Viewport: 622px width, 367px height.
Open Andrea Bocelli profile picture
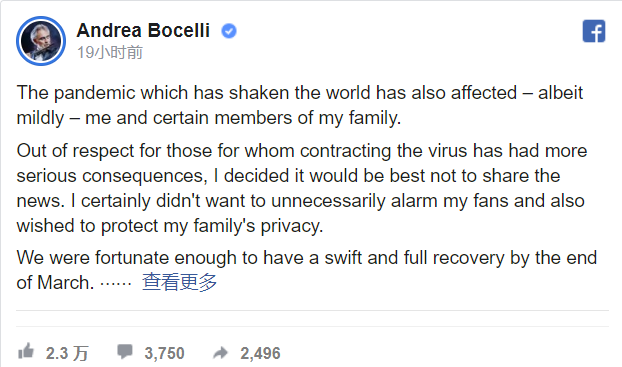[41, 41]
